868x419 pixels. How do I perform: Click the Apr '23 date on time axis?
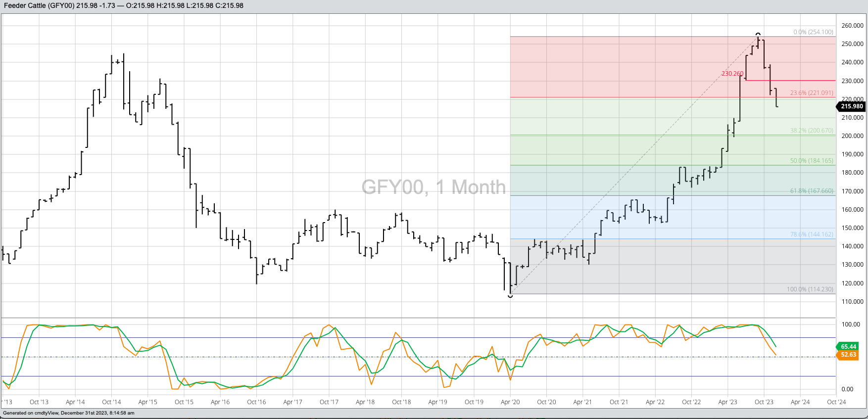[x=727, y=402]
